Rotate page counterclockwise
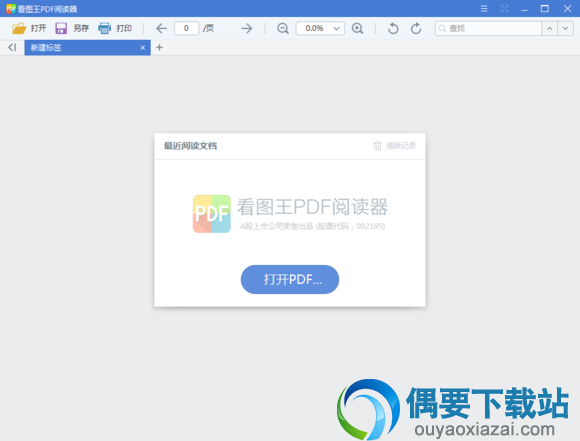 [393, 28]
